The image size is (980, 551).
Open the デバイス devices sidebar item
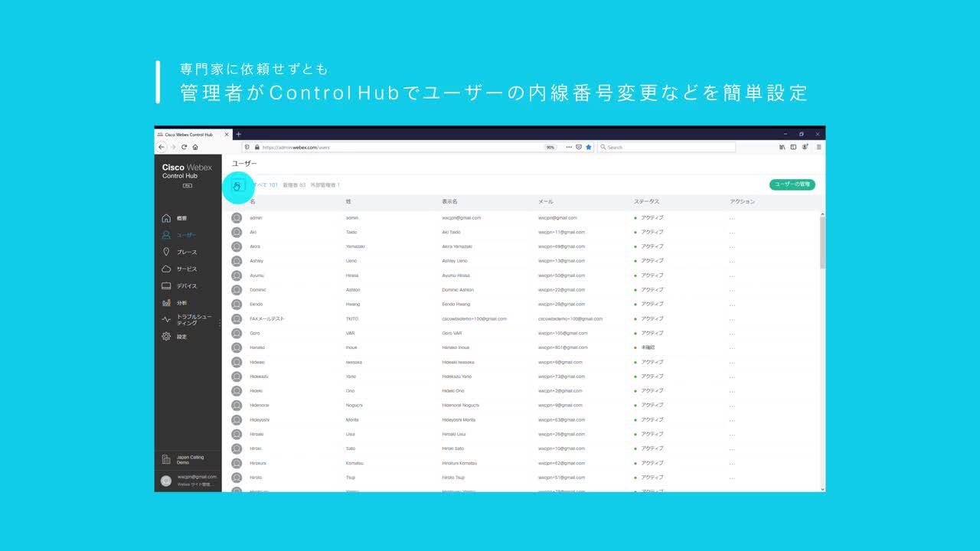180,285
